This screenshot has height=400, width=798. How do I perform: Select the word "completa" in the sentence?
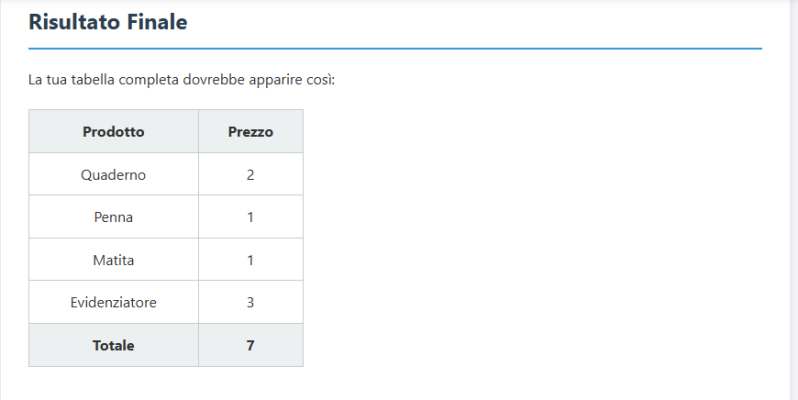coord(149,79)
